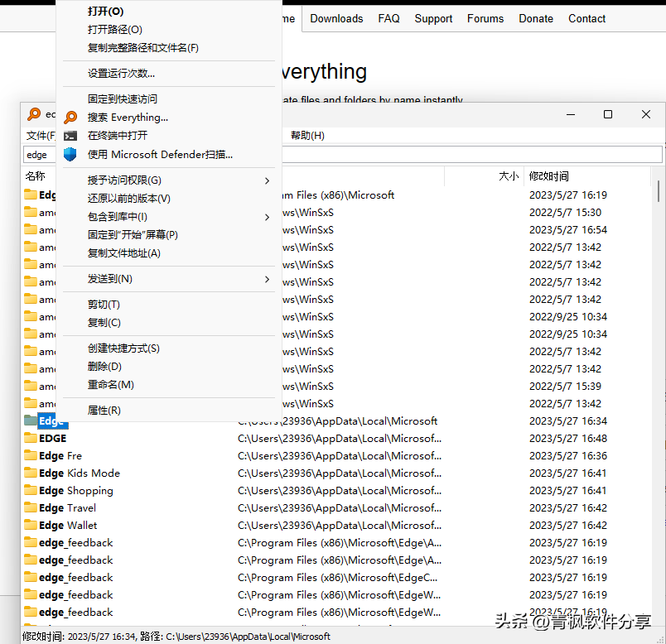Choose 打开路径(O) menu entry
Viewport: 666px width, 644px height.
(x=114, y=29)
